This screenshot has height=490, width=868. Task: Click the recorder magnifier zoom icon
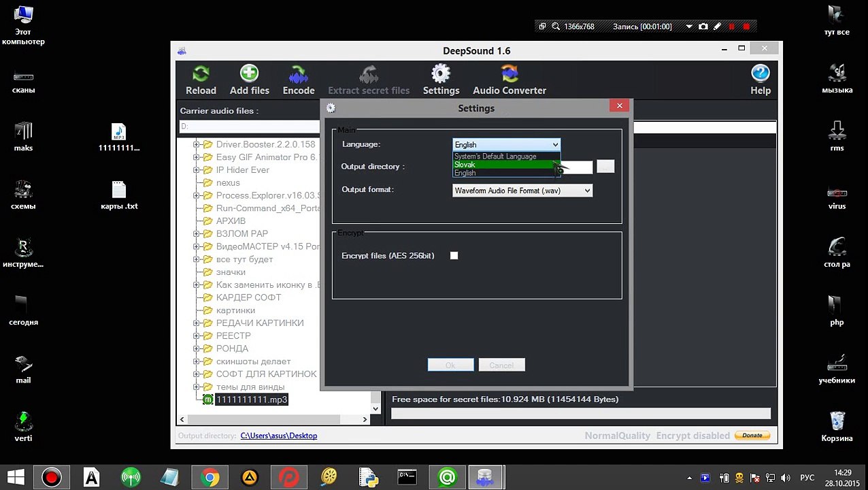[x=556, y=27]
